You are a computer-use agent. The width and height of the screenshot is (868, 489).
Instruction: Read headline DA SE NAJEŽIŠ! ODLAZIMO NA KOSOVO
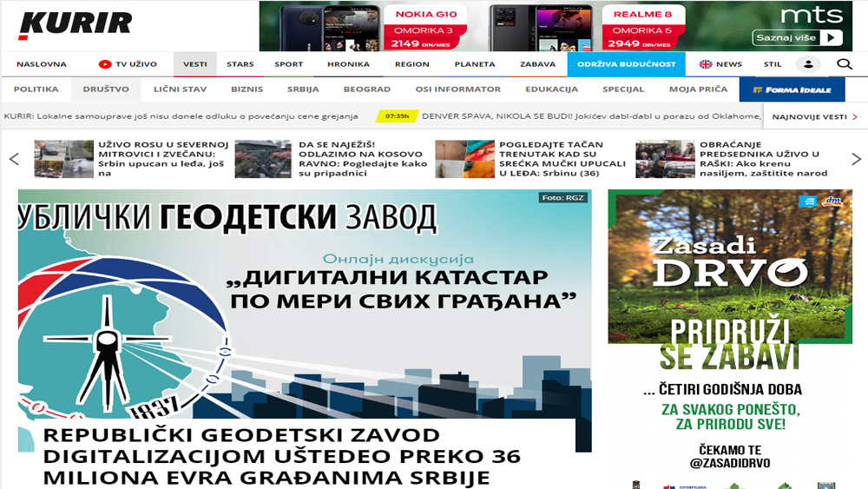click(x=363, y=159)
